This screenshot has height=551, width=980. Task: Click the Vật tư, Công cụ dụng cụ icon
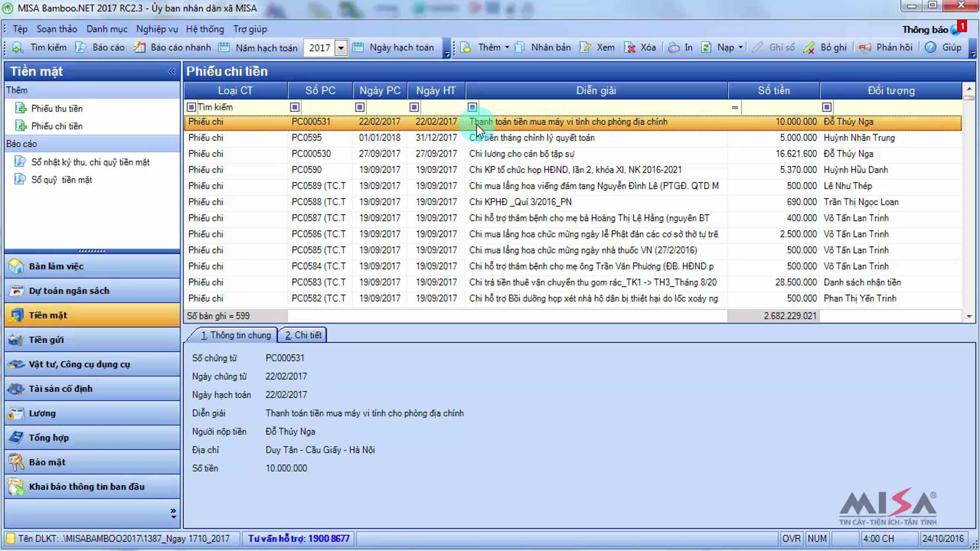click(x=16, y=364)
